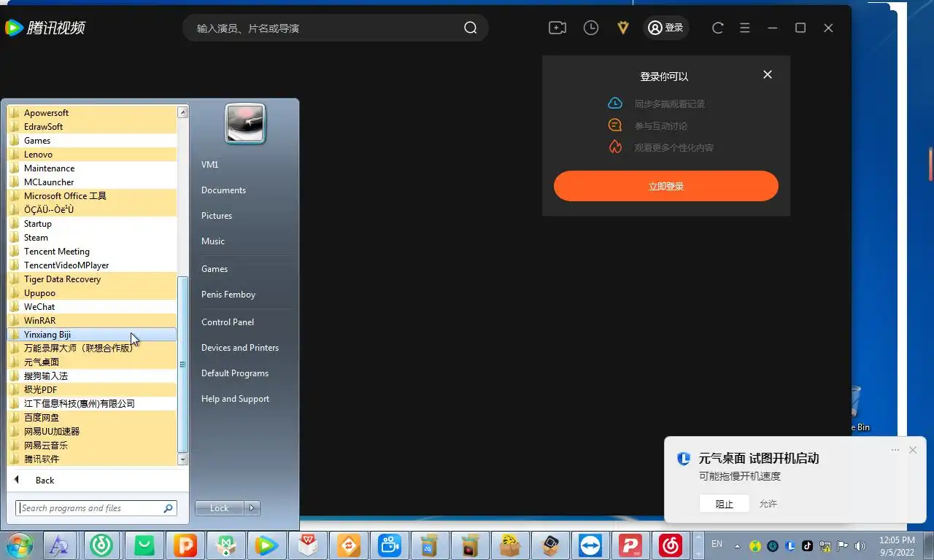Expand the WeChat folder
The height and width of the screenshot is (560, 934).
92,307
